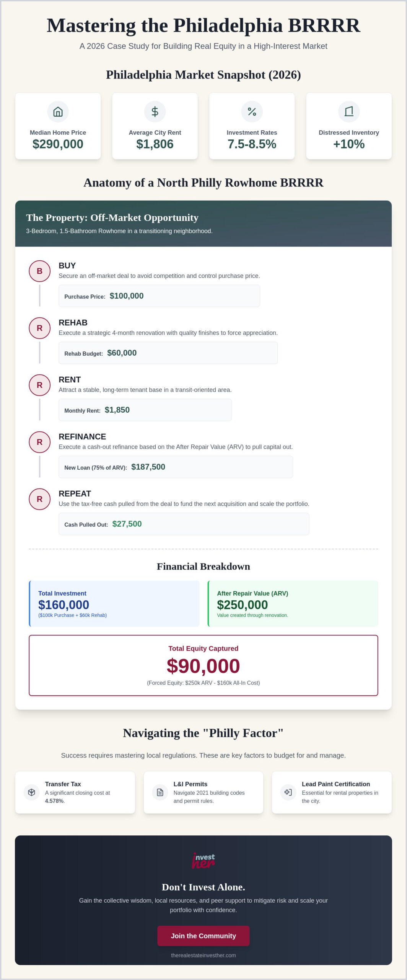This screenshot has width=407, height=980.
Task: Click the Purchase Price $100,000 box
Action: (x=159, y=296)
